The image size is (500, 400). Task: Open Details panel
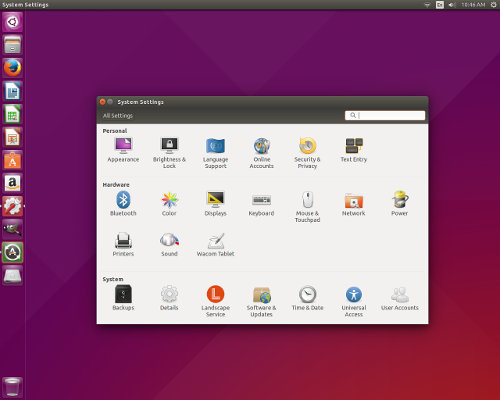[169, 298]
